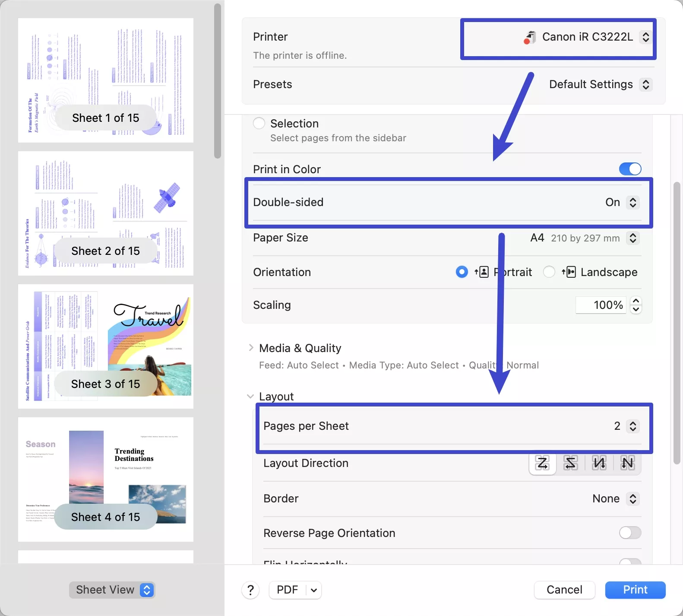683x616 pixels.
Task: Click the Cancel button
Action: tap(564, 590)
